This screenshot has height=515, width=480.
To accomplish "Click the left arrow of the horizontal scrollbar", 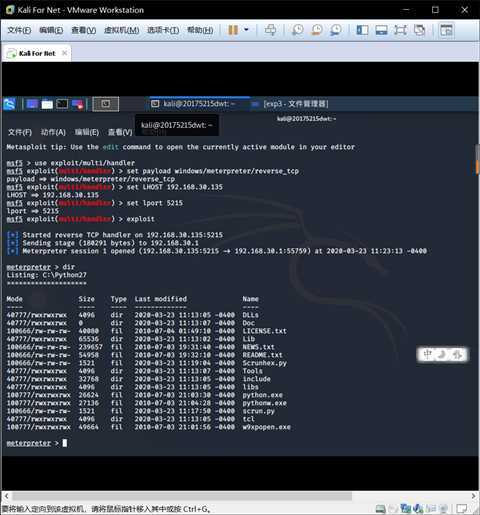I will (6, 496).
